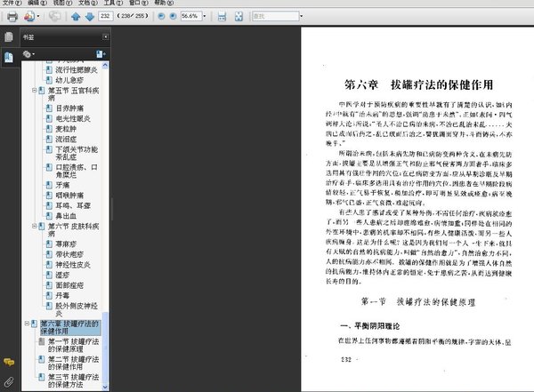
Task: Select bookmark 牙痛
Action: pyautogui.click(x=62, y=185)
